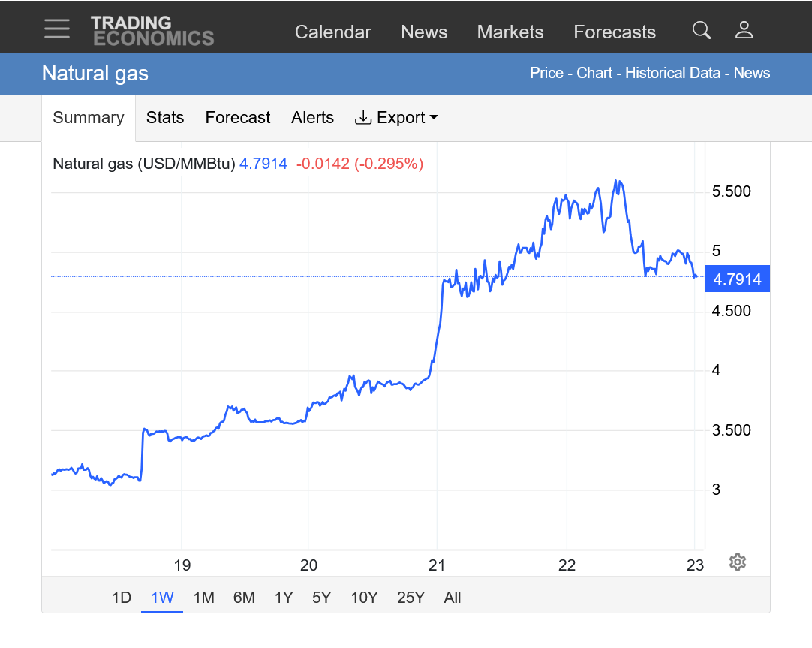Image resolution: width=812 pixels, height=648 pixels.
Task: Open the hamburger navigation menu
Action: point(57,29)
